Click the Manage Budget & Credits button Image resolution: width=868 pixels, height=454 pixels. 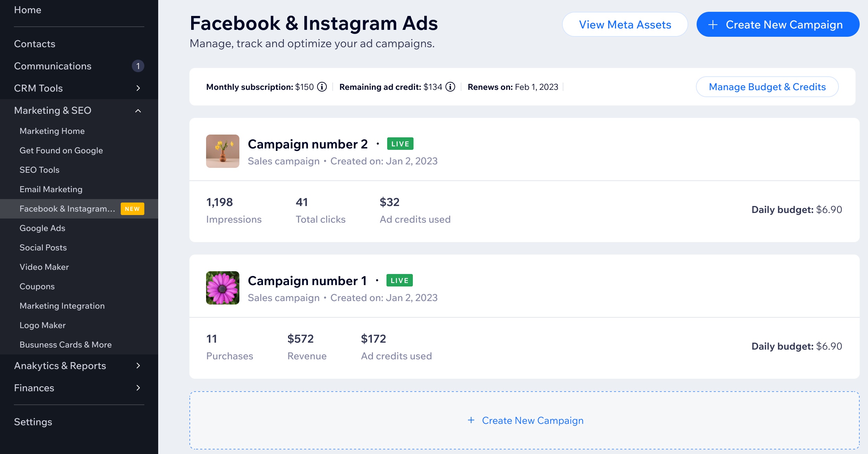[x=767, y=87]
